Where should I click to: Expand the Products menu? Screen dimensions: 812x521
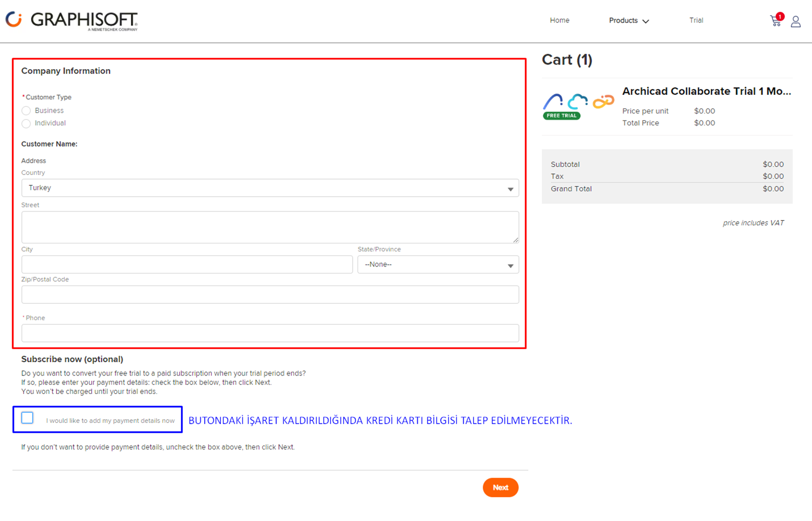pos(629,20)
